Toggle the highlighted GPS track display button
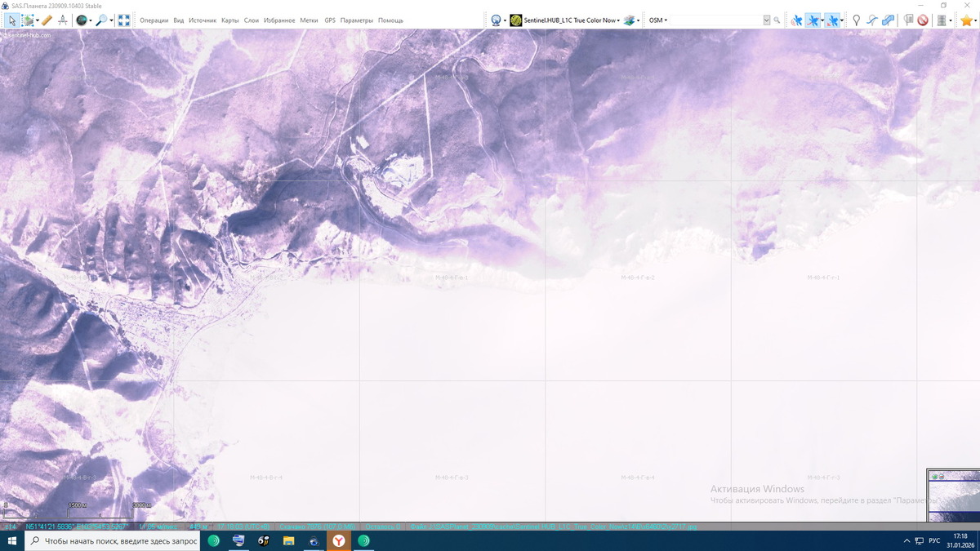The width and height of the screenshot is (980, 551). (813, 20)
